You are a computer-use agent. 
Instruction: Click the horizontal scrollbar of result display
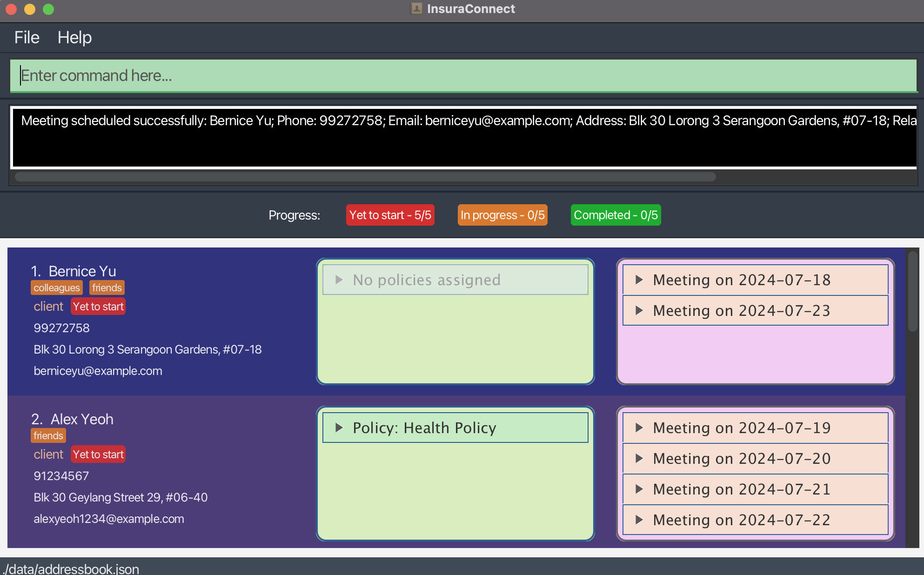(x=365, y=177)
